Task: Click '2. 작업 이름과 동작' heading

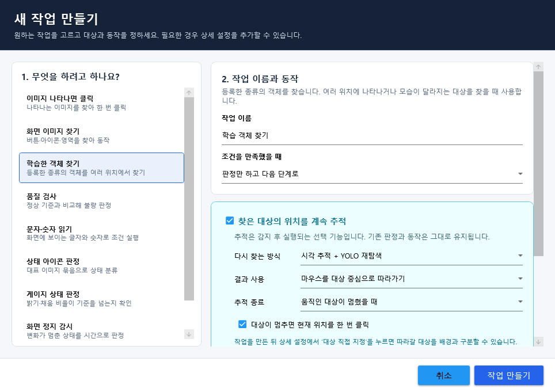Action: 260,79
